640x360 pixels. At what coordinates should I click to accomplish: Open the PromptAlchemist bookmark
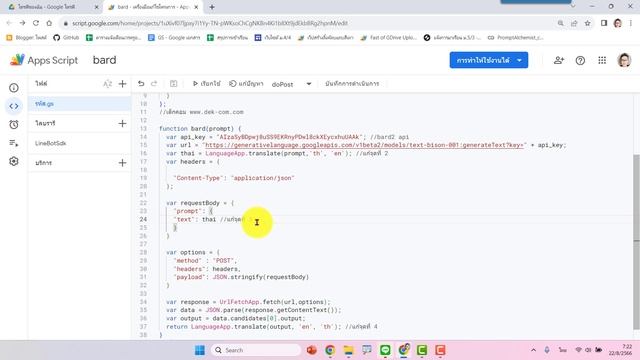(516, 38)
